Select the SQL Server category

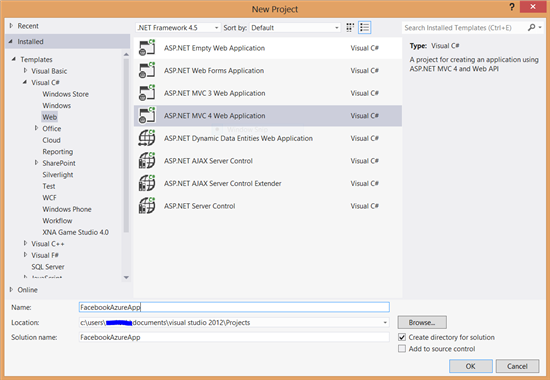(x=48, y=267)
